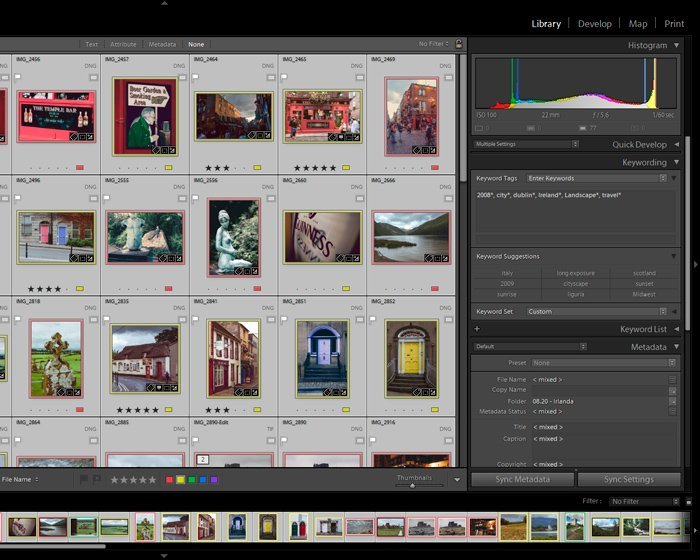Open the metadata Preset dropdown
700x560 pixels.
[604, 363]
